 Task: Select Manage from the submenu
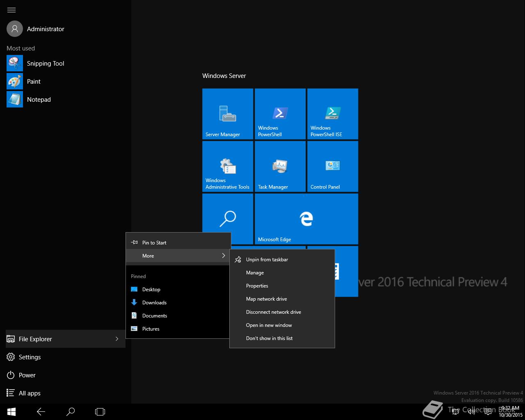pos(282,273)
